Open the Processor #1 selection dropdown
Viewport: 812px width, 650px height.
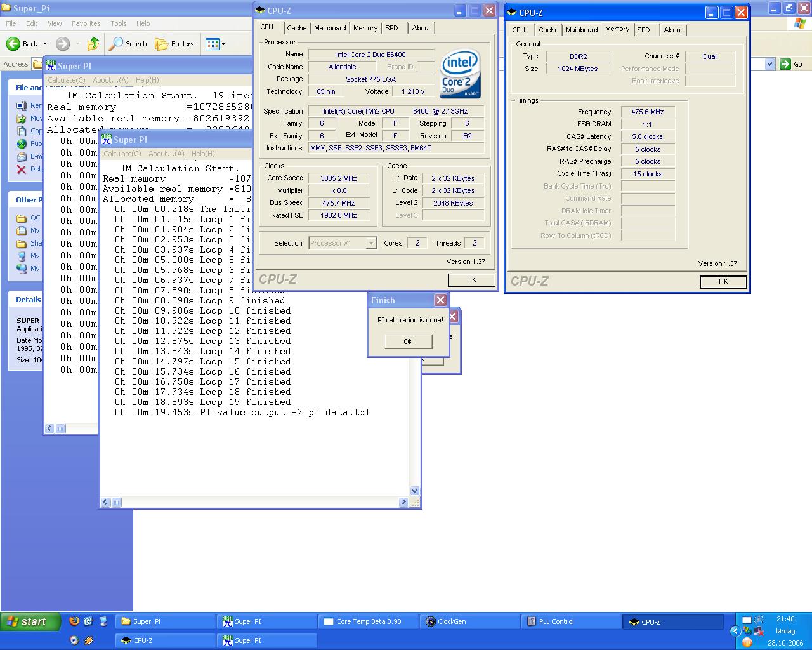pyautogui.click(x=343, y=243)
